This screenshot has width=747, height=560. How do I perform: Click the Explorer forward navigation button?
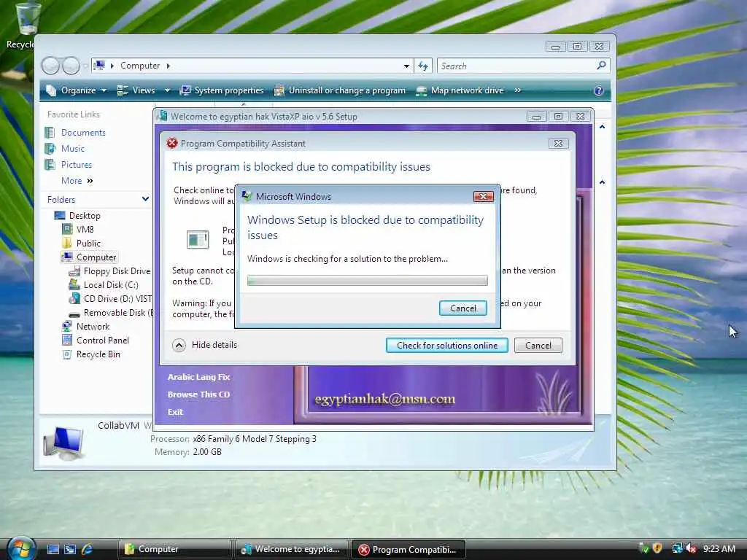71,66
